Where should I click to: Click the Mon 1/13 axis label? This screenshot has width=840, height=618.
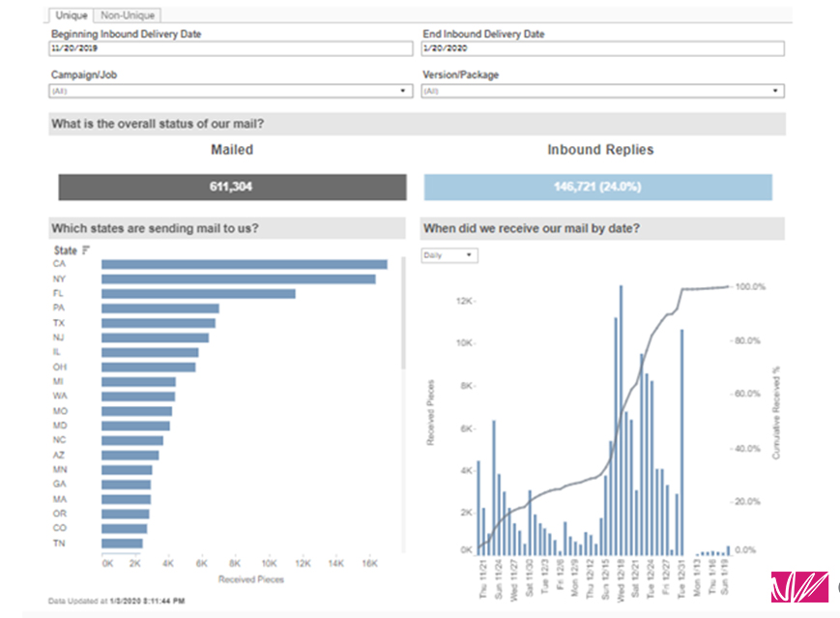697,577
